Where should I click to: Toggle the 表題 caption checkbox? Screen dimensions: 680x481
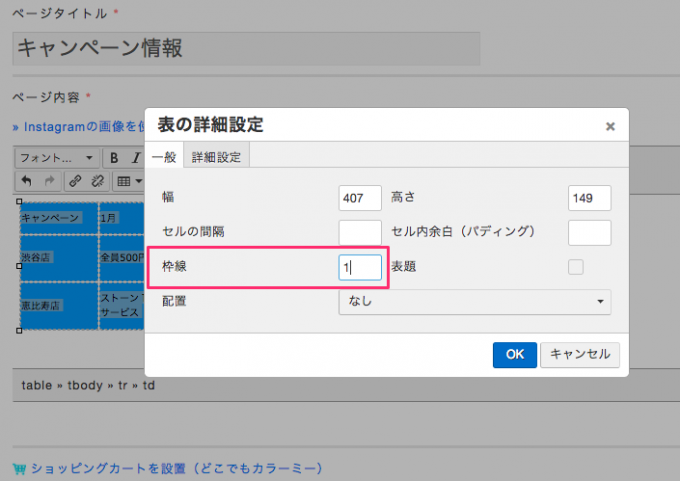(575, 267)
